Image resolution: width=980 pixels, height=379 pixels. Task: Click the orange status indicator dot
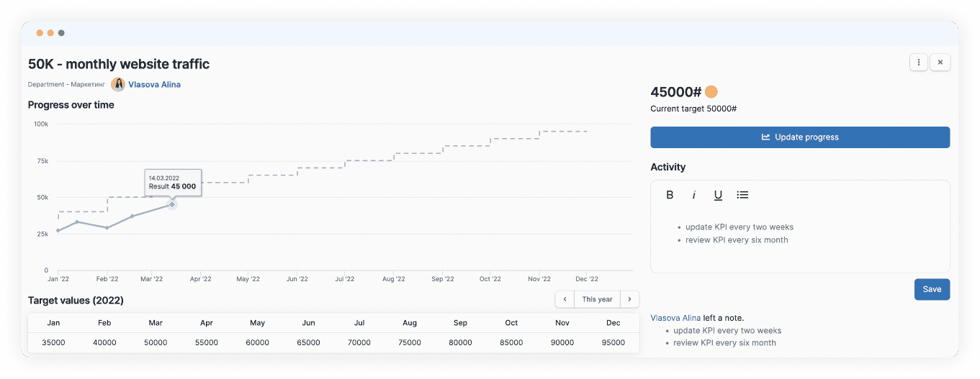(711, 92)
